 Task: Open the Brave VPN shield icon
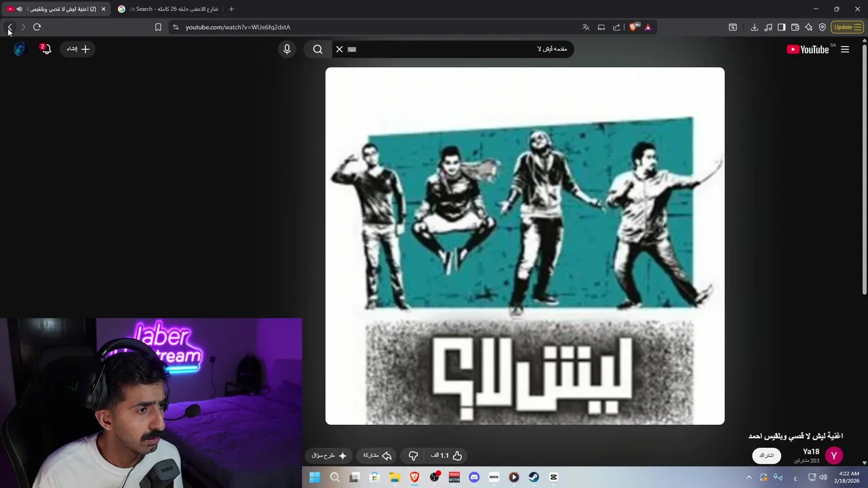823,27
